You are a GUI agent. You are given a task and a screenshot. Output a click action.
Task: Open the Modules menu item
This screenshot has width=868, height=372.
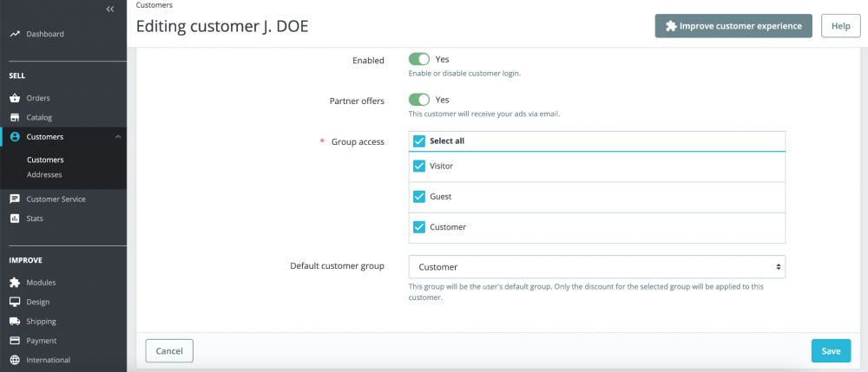pos(41,283)
